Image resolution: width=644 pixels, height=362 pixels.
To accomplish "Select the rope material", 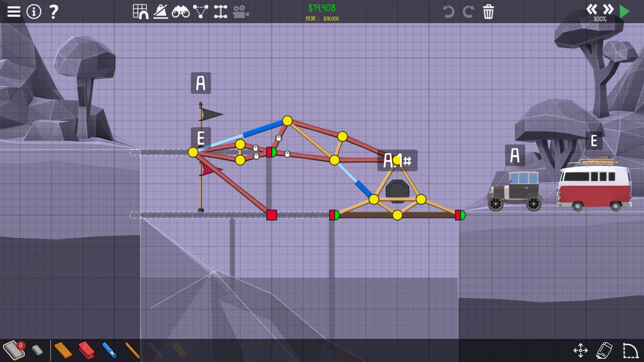I will (132, 350).
